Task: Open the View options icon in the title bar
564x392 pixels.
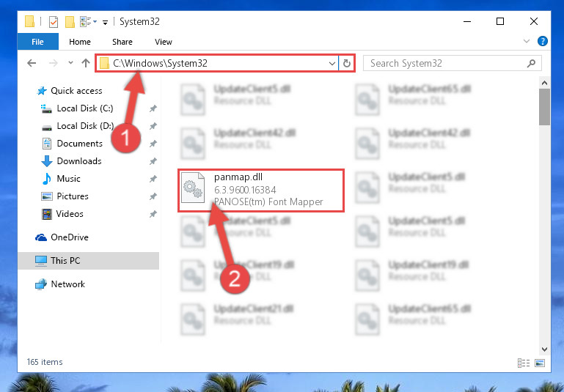Action: coord(87,21)
